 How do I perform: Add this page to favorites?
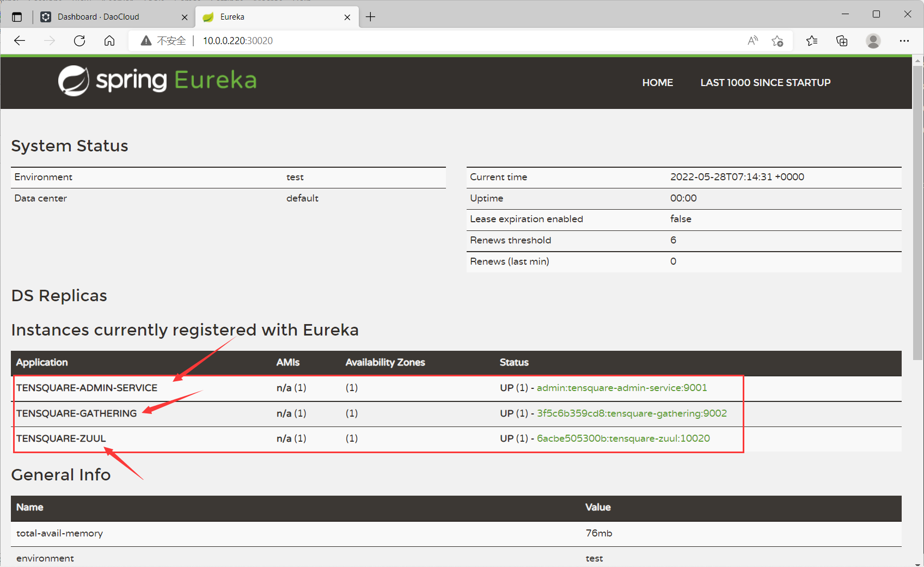(x=778, y=41)
